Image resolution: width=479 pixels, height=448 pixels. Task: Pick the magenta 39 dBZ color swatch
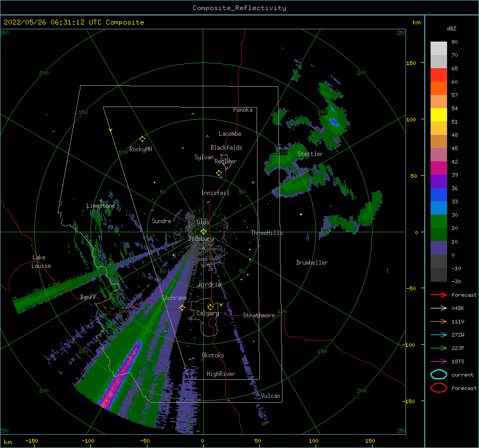pyautogui.click(x=439, y=168)
